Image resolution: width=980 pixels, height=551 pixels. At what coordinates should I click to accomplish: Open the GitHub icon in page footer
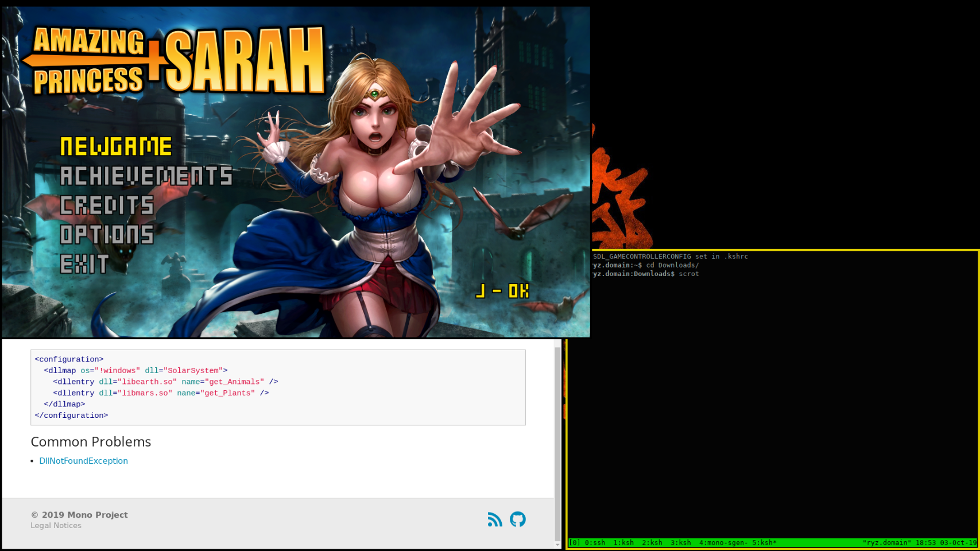click(x=517, y=519)
